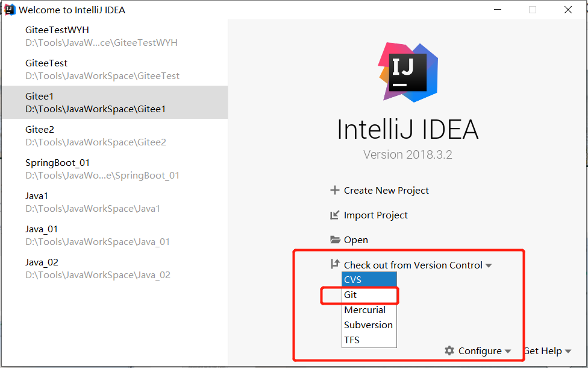Select the highlighted Gitee1 project
This screenshot has width=588, height=368.
point(114,102)
